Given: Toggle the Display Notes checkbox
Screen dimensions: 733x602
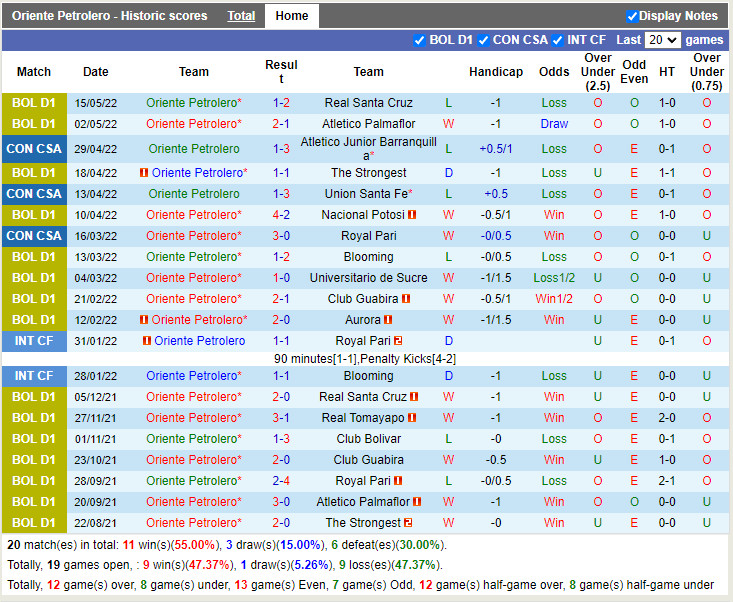Looking at the screenshot, I should pos(632,16).
